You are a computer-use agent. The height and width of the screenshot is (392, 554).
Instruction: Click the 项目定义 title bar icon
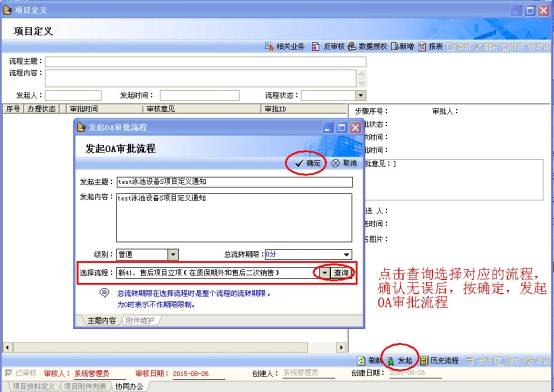pos(7,10)
